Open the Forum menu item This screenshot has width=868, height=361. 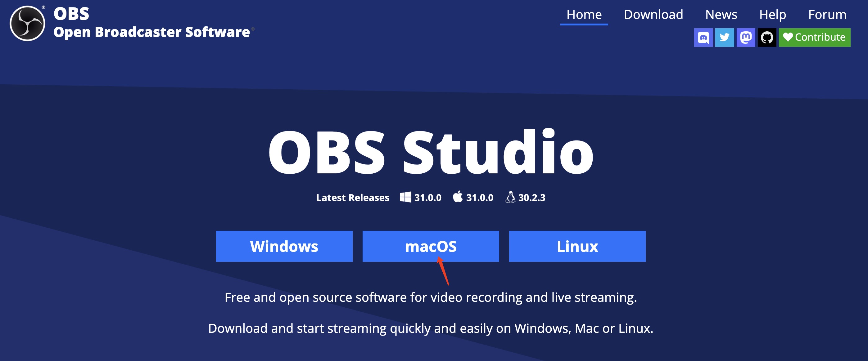827,15
